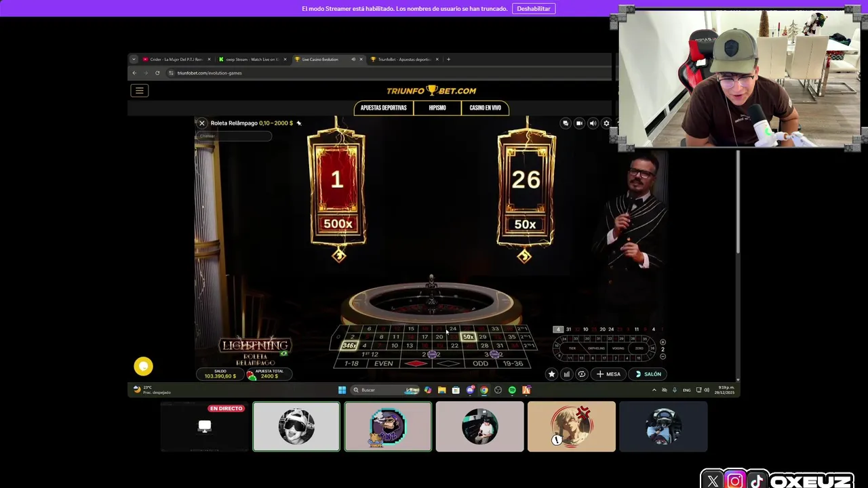Select TIER on the racetrack
Image resolution: width=868 pixels, height=488 pixels.
pos(572,348)
